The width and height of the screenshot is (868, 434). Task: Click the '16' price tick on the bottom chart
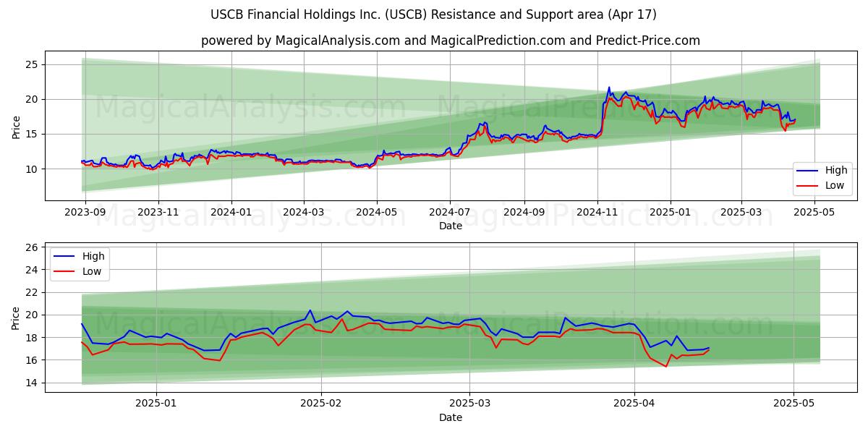coord(33,360)
